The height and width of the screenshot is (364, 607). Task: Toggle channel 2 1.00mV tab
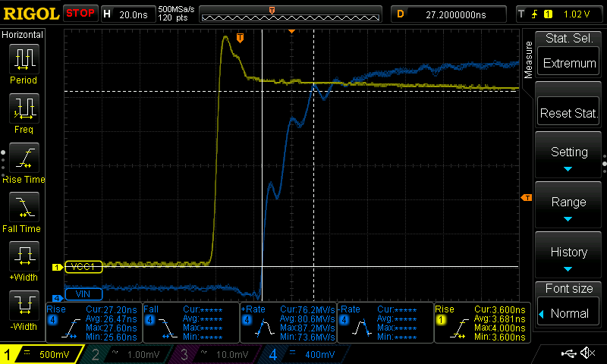pos(126,354)
